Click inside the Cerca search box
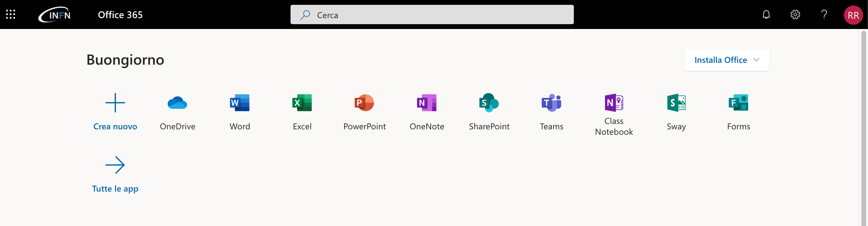Screen dimensions: 868x226 pos(432,15)
